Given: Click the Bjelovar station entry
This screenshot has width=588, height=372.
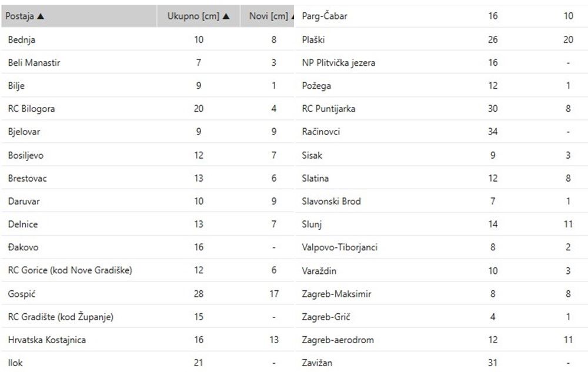Looking at the screenshot, I should click(x=24, y=132).
